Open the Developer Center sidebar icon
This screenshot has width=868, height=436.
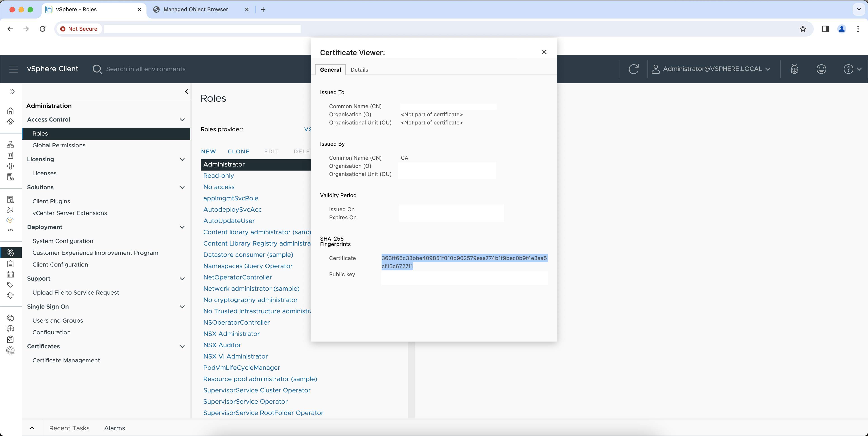pos(10,230)
